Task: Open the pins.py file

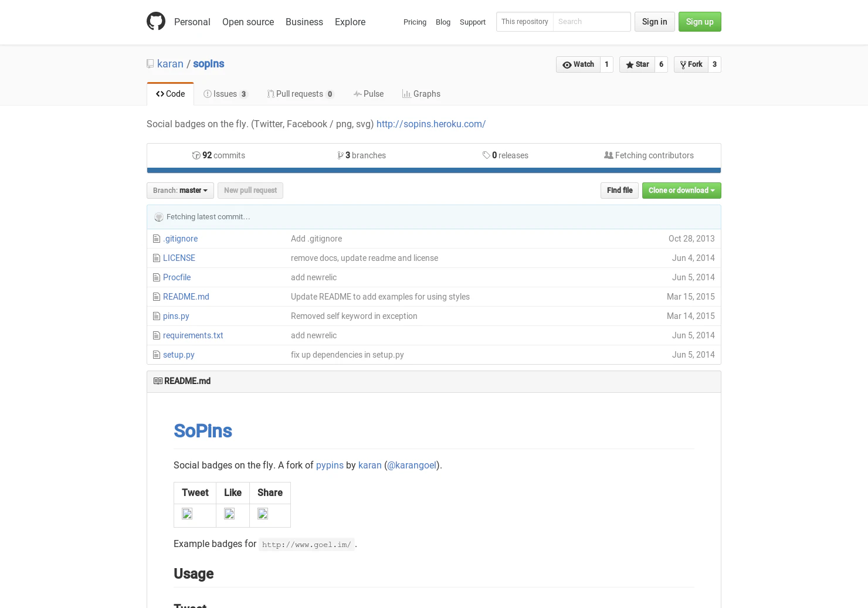Action: (x=176, y=316)
